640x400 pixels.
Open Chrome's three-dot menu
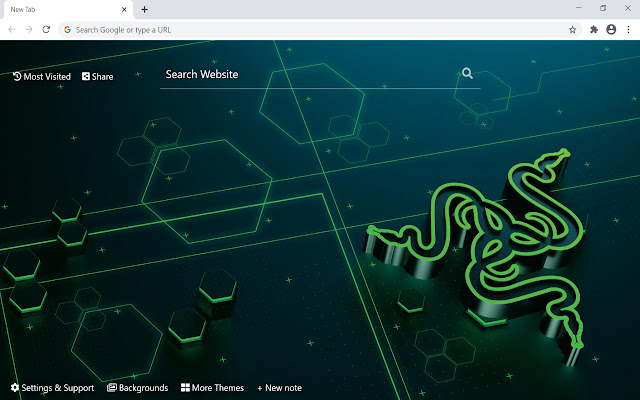click(x=628, y=29)
